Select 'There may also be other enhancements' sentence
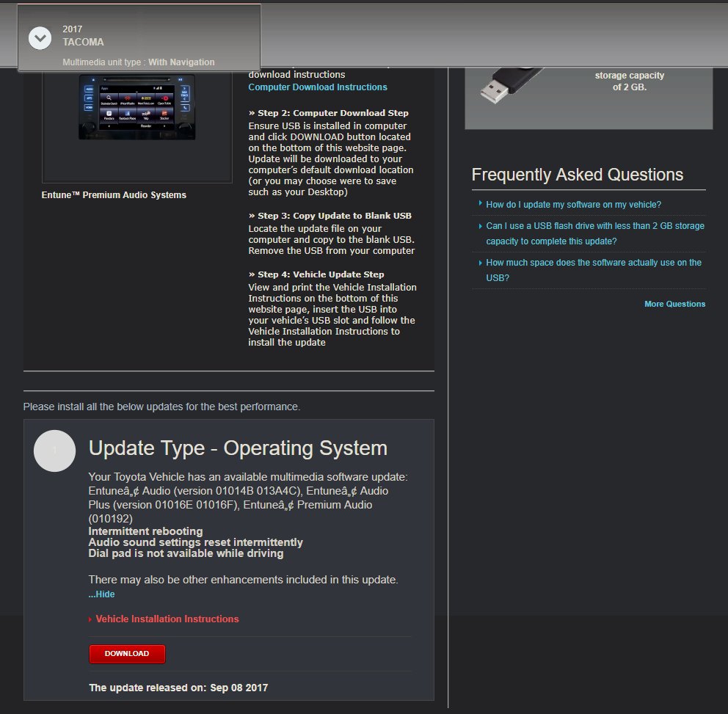Image resolution: width=728 pixels, height=714 pixels. click(244, 580)
